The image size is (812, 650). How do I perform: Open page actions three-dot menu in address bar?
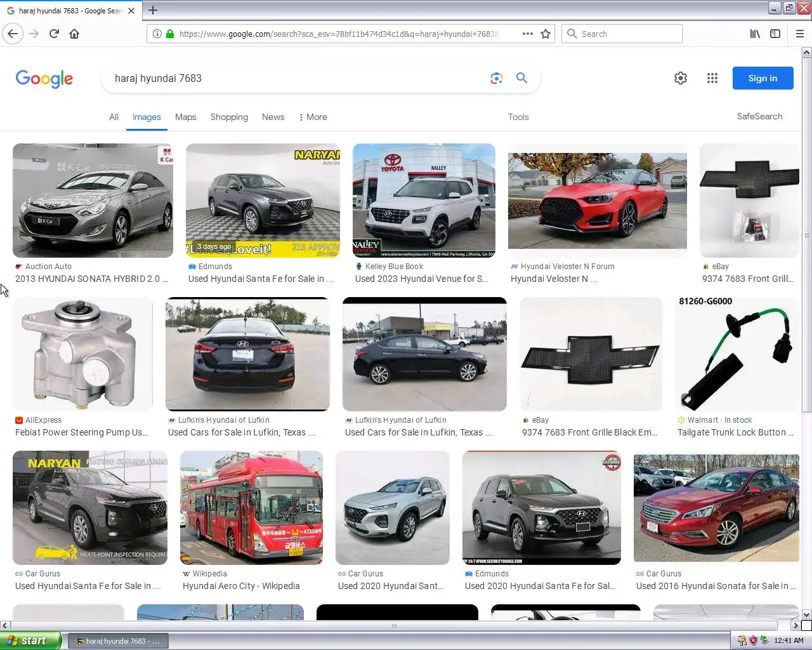pos(528,34)
